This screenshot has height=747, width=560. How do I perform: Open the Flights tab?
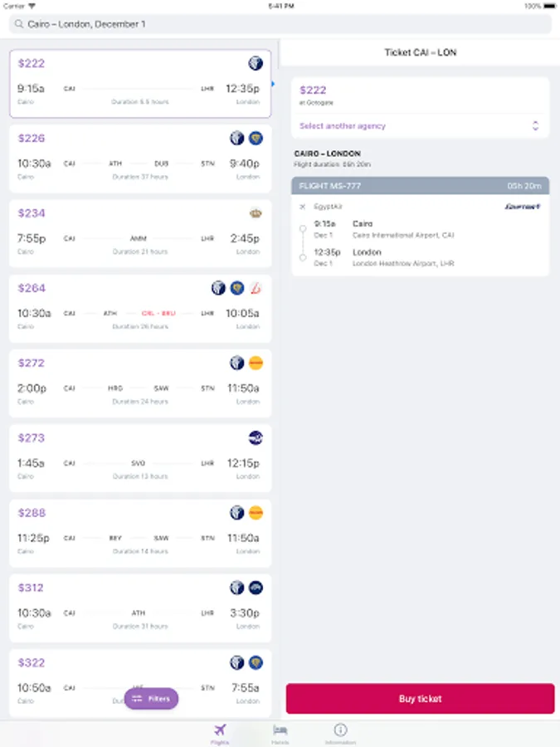click(220, 732)
